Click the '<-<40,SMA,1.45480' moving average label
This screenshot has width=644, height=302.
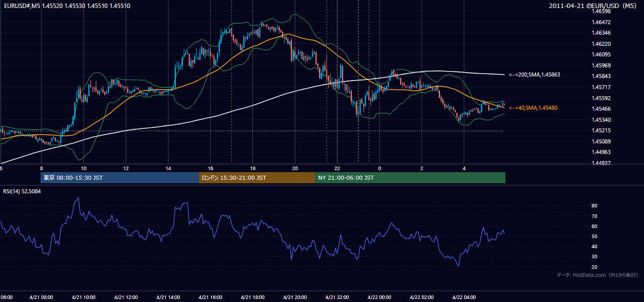coord(533,108)
